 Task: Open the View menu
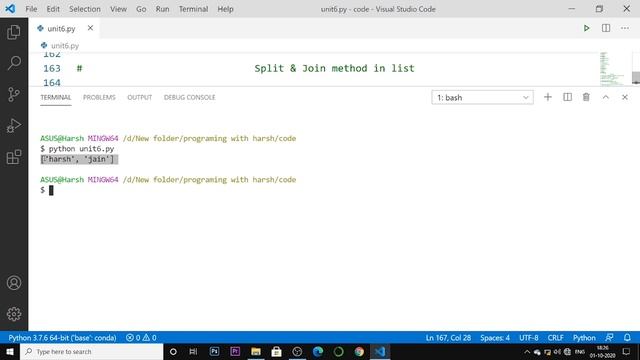pos(118,9)
